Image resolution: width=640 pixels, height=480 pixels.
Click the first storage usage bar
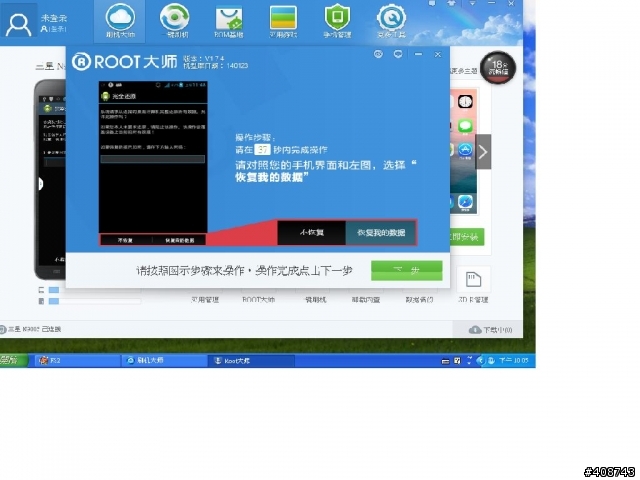point(95,290)
